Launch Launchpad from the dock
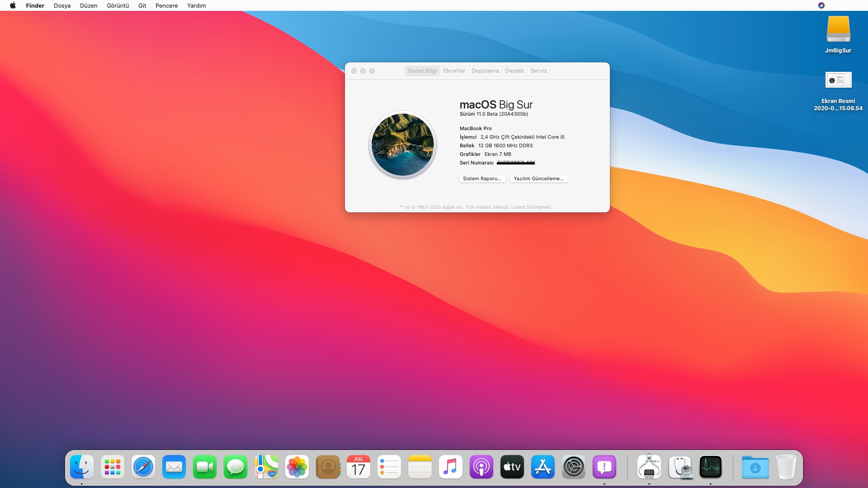 pyautogui.click(x=112, y=467)
